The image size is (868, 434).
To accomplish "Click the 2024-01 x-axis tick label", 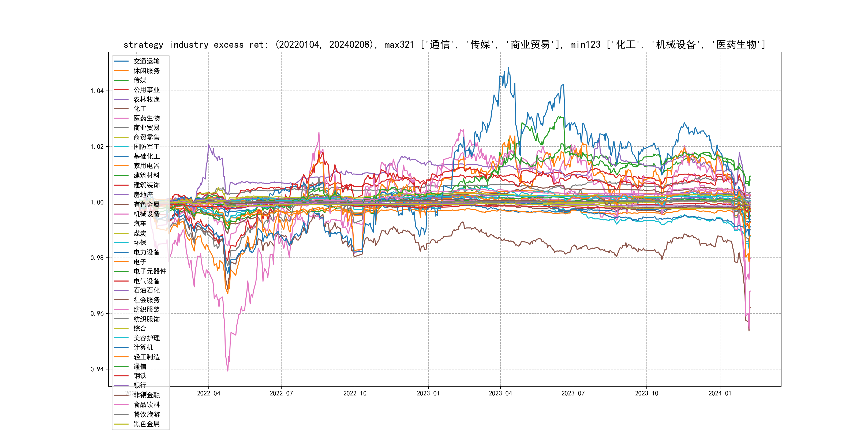I will (x=720, y=394).
